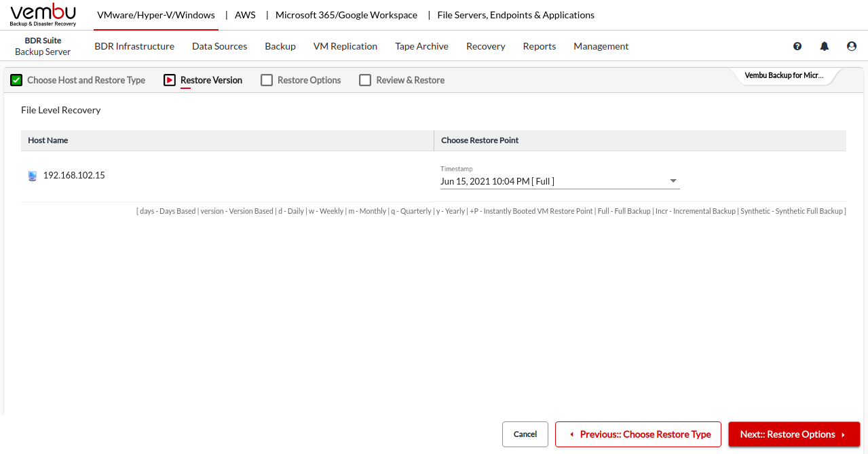Screen dimensions: 868x454
Task: Open the help question mark icon
Action: tap(797, 46)
